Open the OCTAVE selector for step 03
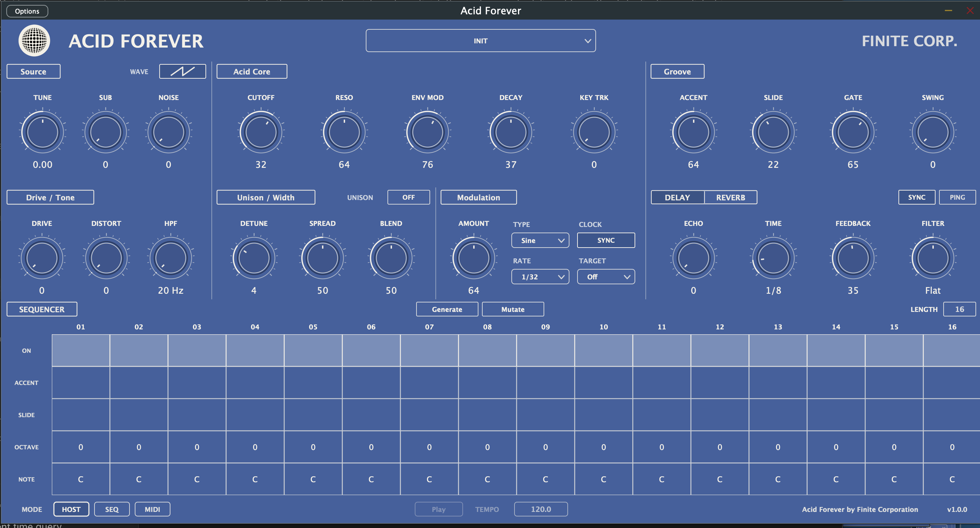This screenshot has height=528, width=980. pyautogui.click(x=197, y=447)
